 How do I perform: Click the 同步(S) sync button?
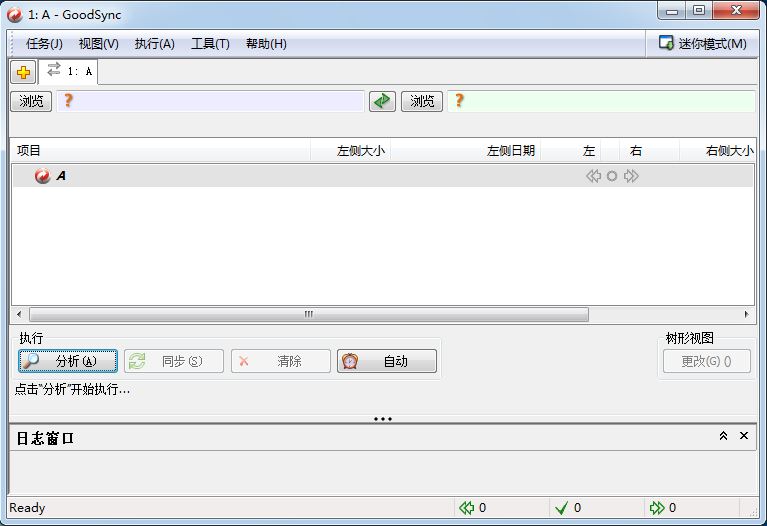click(174, 361)
